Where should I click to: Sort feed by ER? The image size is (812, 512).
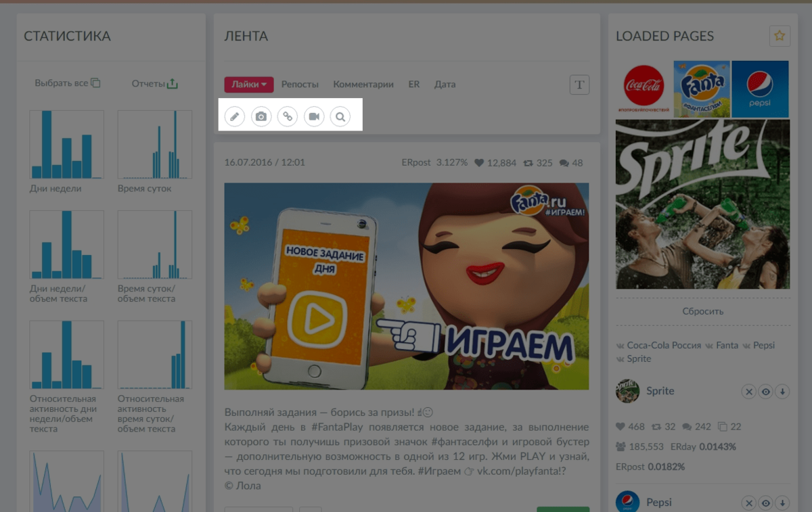tap(414, 85)
